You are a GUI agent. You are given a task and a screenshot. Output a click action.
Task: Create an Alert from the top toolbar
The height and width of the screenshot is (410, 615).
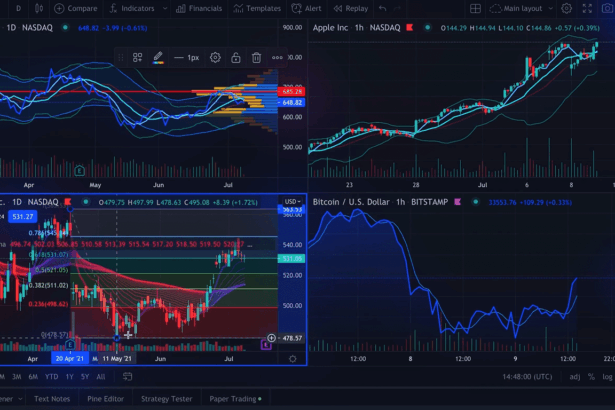[306, 8]
